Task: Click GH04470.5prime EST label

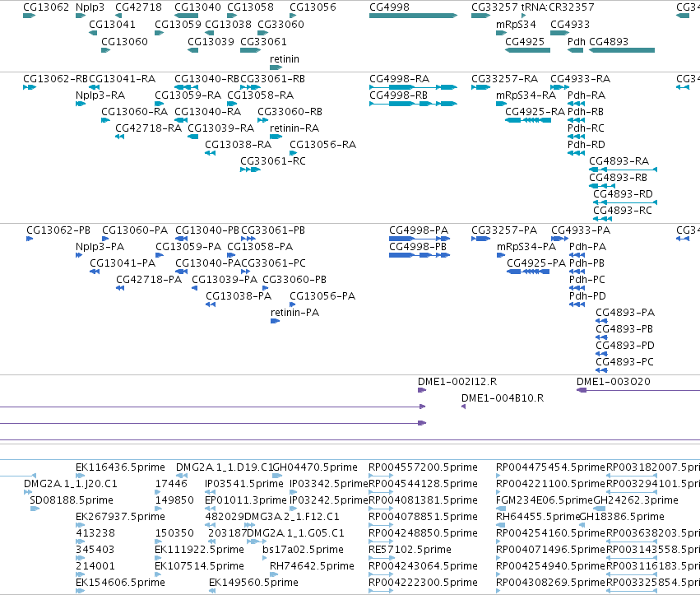Action: tap(315, 467)
